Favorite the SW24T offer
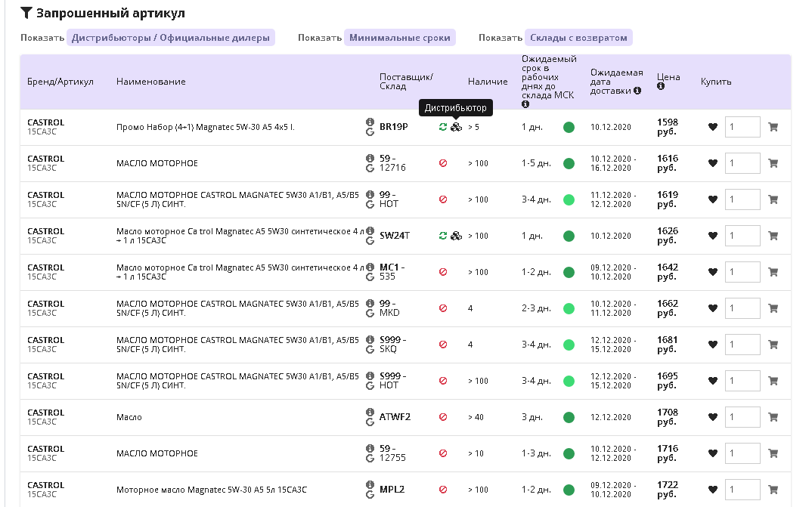 tap(712, 236)
